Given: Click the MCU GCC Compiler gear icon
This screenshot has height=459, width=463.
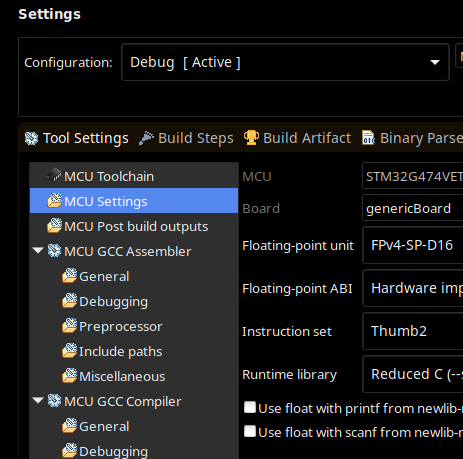Looking at the screenshot, I should click(54, 401).
